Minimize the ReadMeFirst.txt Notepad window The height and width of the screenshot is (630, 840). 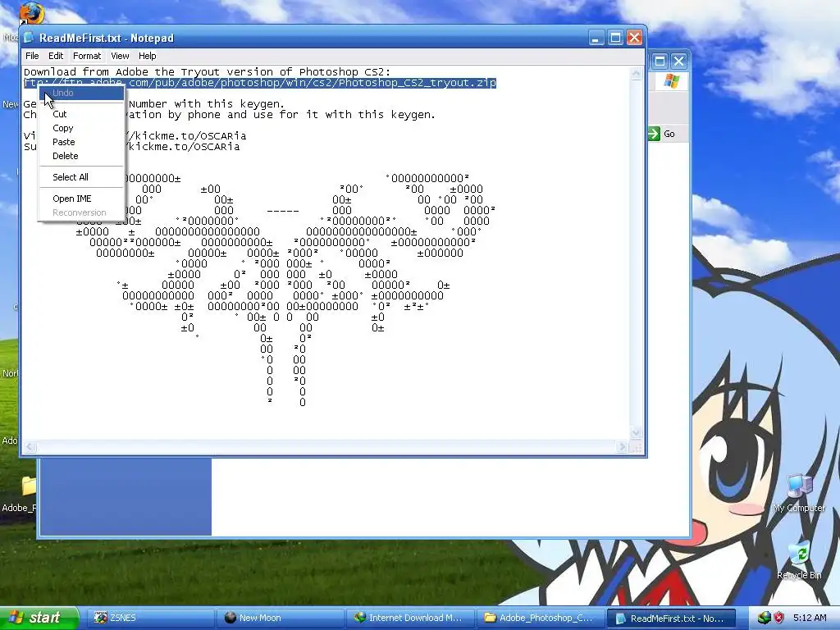point(596,38)
